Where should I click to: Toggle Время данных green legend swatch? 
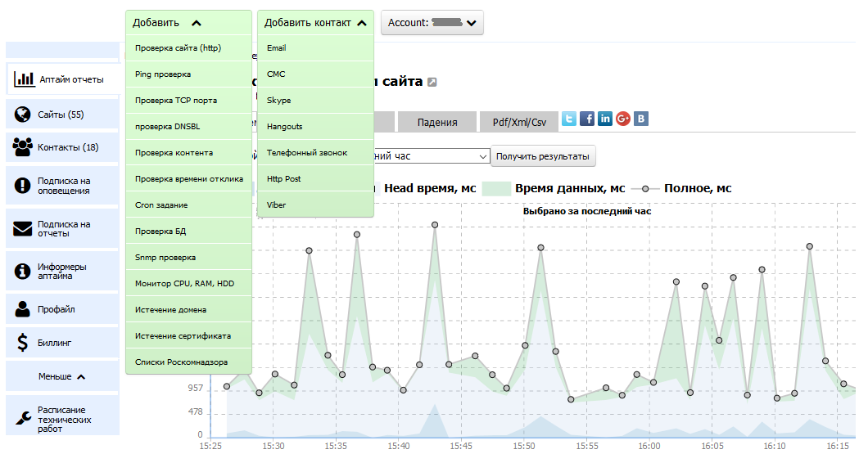click(x=496, y=189)
